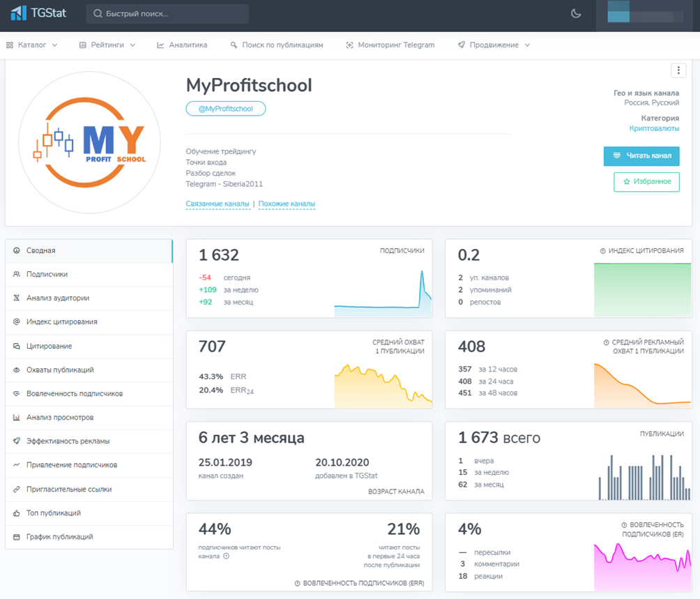Screen dimensions: 700x599
Task: Open Привлечение подписчиков sidebar item
Action: point(89,464)
